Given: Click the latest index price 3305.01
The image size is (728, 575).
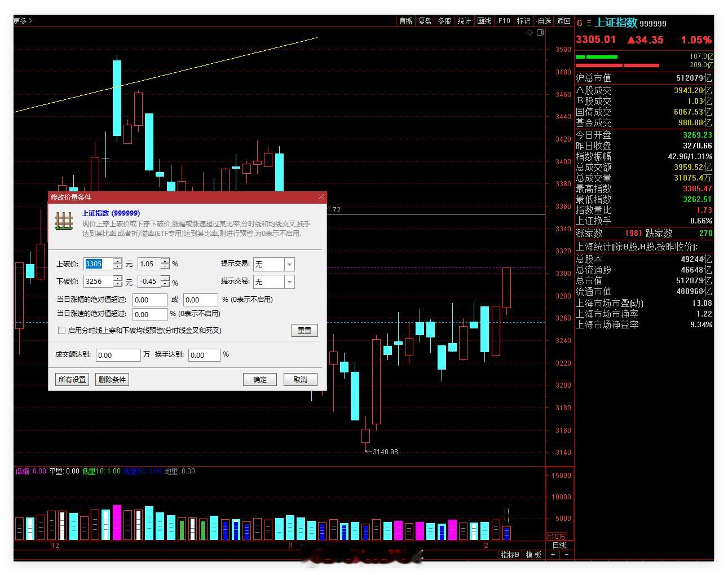Looking at the screenshot, I should click(x=595, y=39).
